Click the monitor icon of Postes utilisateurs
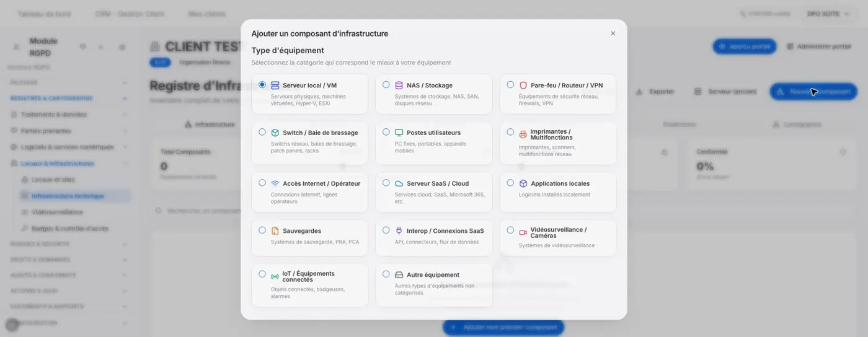This screenshot has height=337, width=868. [399, 133]
